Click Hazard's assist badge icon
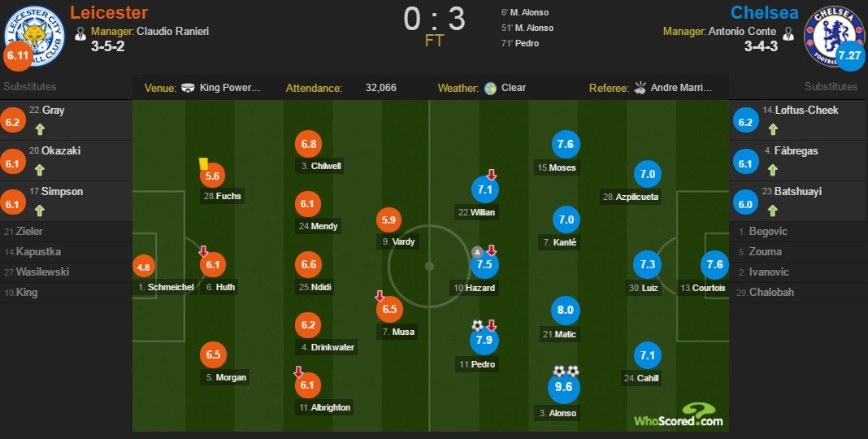The width and height of the screenshot is (868, 439). (478, 252)
